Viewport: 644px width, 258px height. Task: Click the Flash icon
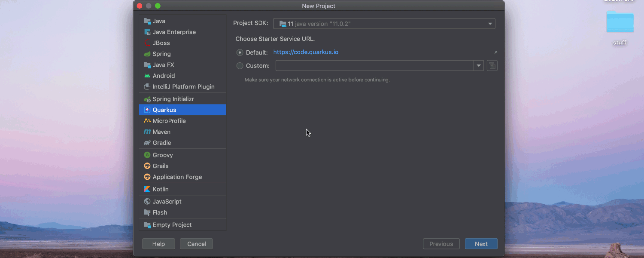[x=147, y=213]
